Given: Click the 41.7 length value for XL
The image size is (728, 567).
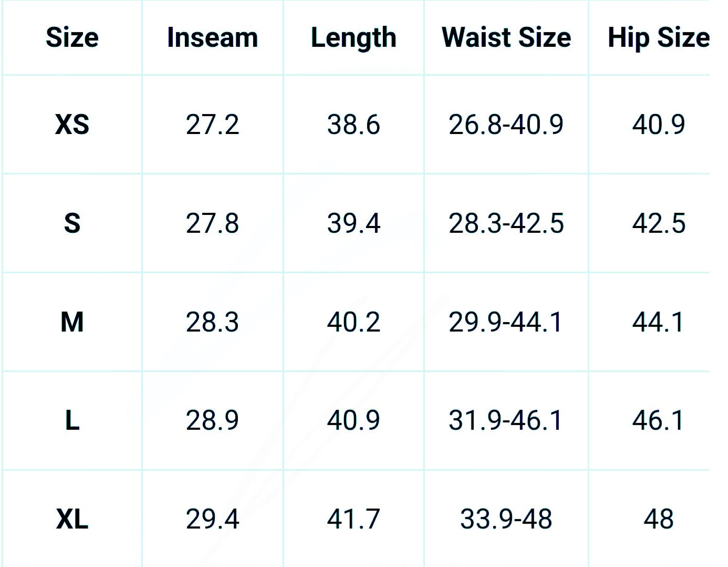Looking at the screenshot, I should pos(353,519).
